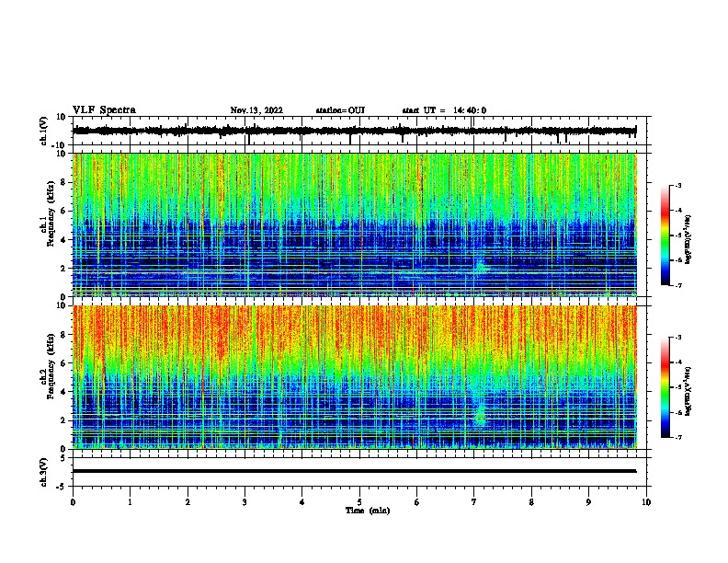Click time axis tick label "8"
The height and width of the screenshot is (563, 728).
[531, 502]
